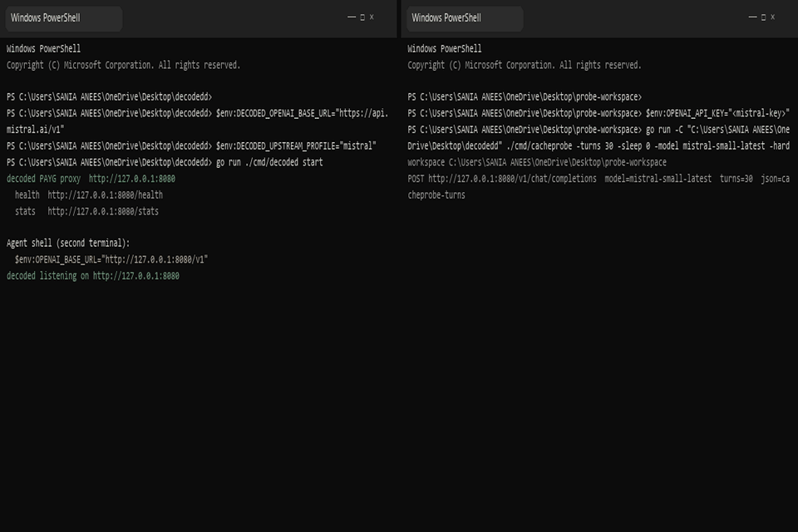798x532 pixels.
Task: Select the left Windows PowerShell tab
Action: point(63,18)
